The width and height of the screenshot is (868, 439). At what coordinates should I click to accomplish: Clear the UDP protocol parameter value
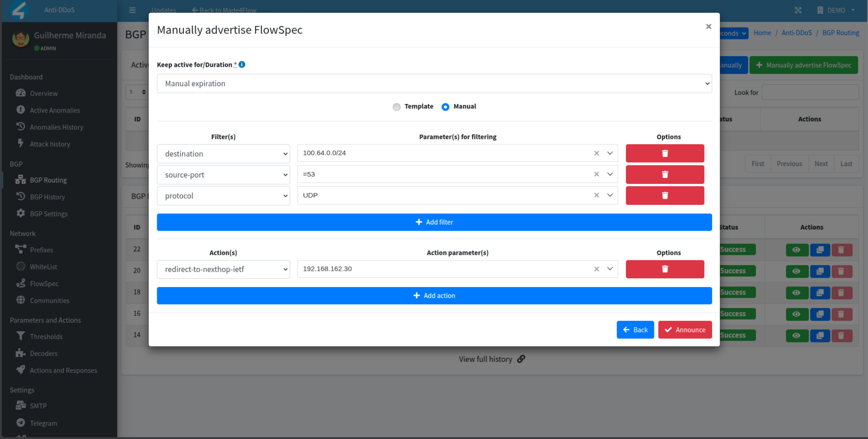[x=596, y=195]
